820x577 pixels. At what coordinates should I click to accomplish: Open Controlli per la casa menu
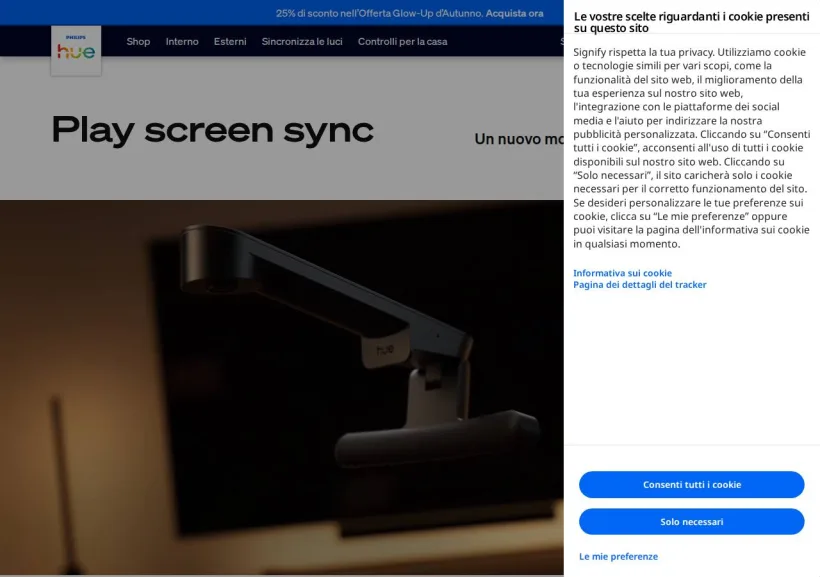tap(403, 41)
